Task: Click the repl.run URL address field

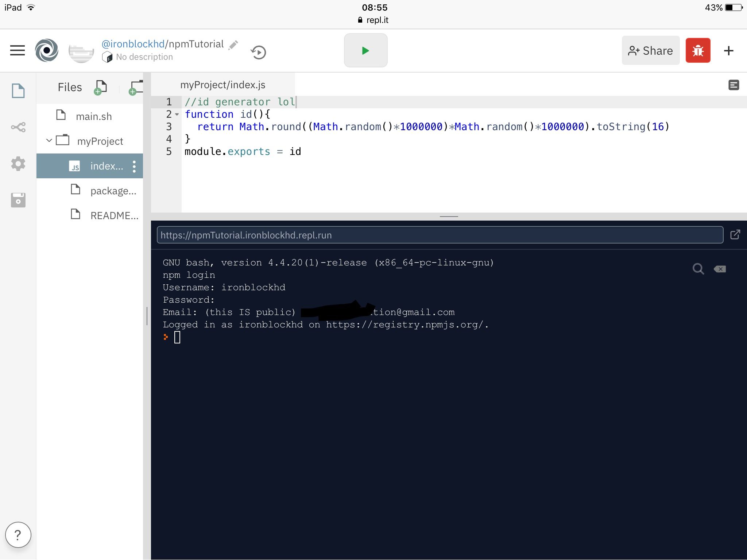Action: click(440, 235)
